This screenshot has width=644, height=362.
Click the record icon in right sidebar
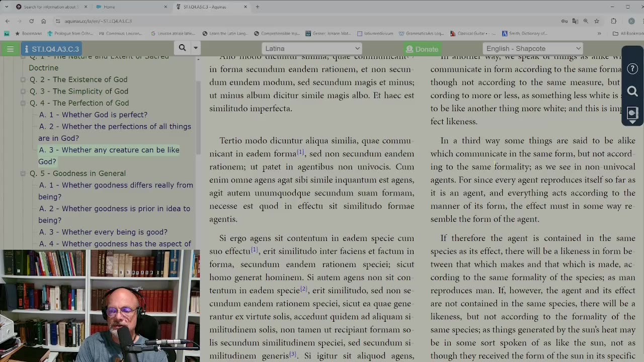pos(632,113)
